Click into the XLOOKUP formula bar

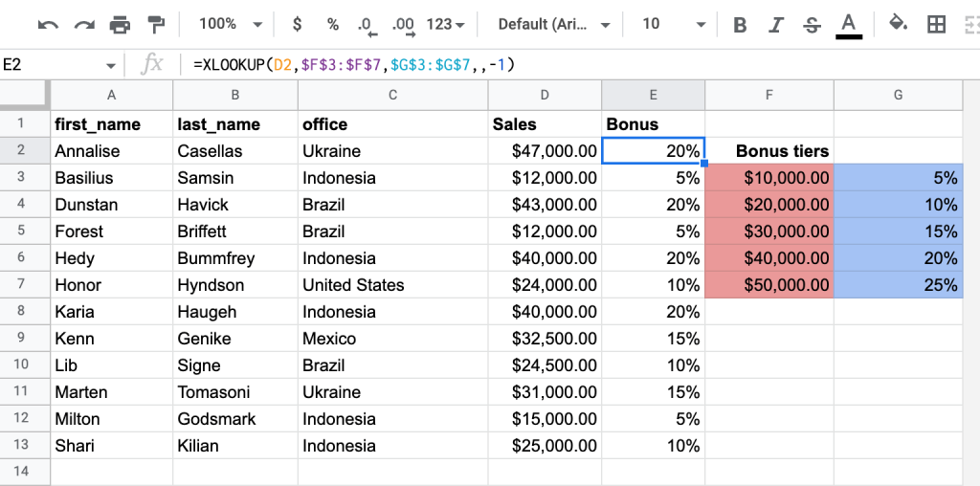[x=581, y=64]
